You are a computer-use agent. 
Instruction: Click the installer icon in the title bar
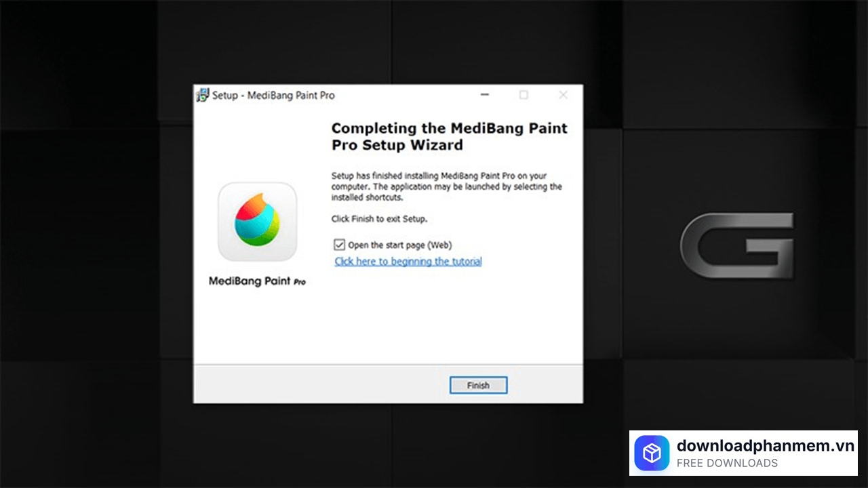coord(203,96)
